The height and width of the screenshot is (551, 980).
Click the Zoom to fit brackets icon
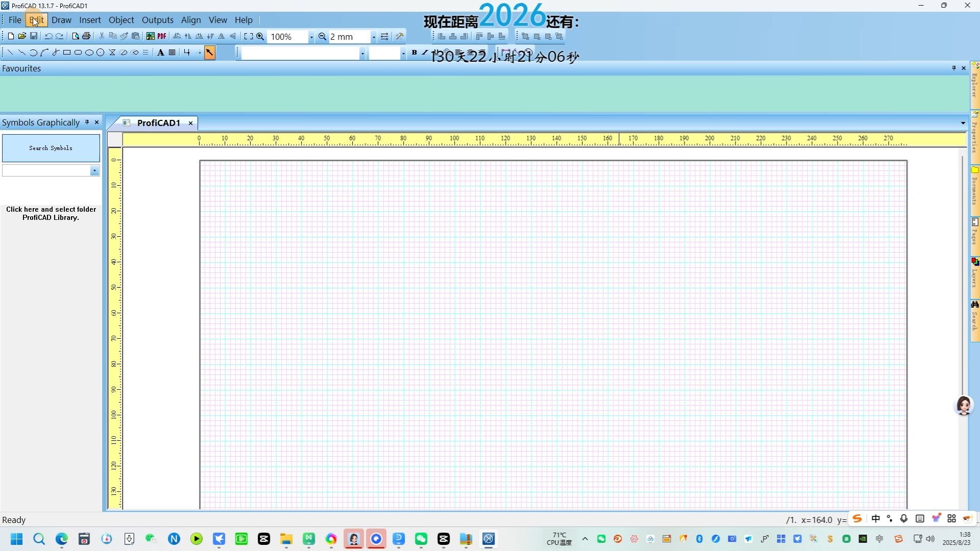point(249,36)
